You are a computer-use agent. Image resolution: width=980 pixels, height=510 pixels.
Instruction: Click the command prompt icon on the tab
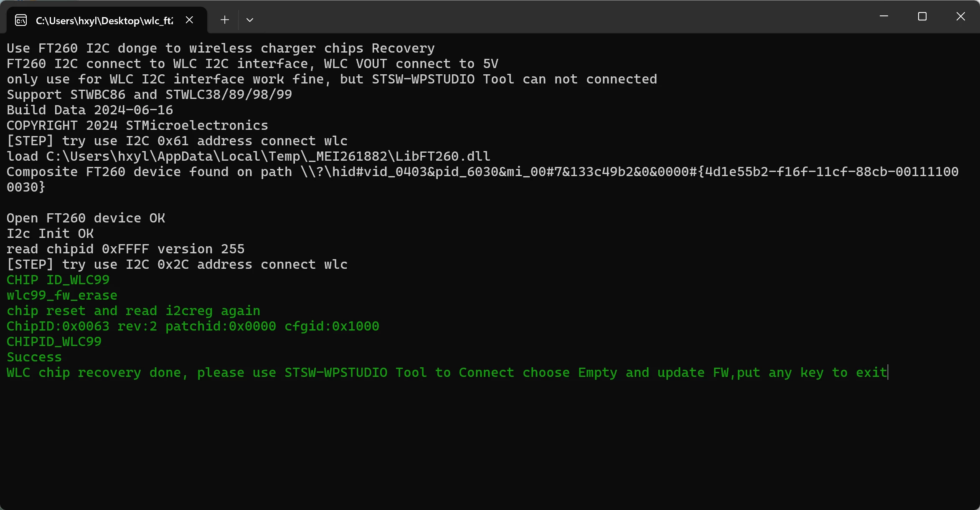click(x=21, y=20)
